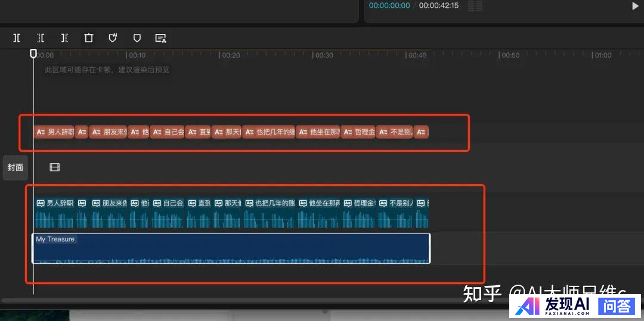
Task: Click the playhead handle at 00:00
Action: tap(33, 54)
